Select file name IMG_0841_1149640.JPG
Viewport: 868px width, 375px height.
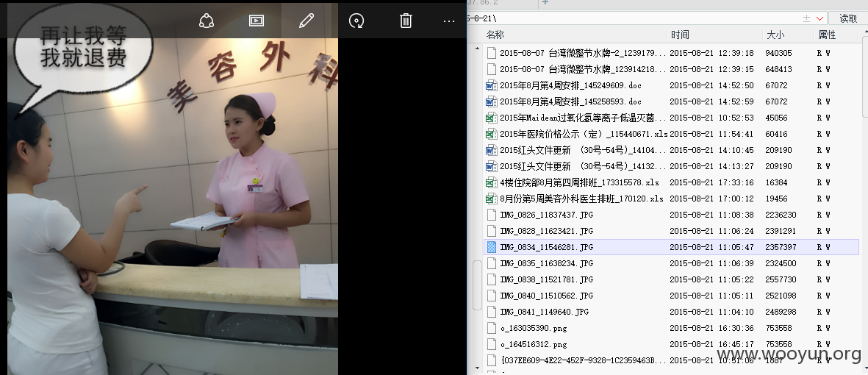coord(544,311)
